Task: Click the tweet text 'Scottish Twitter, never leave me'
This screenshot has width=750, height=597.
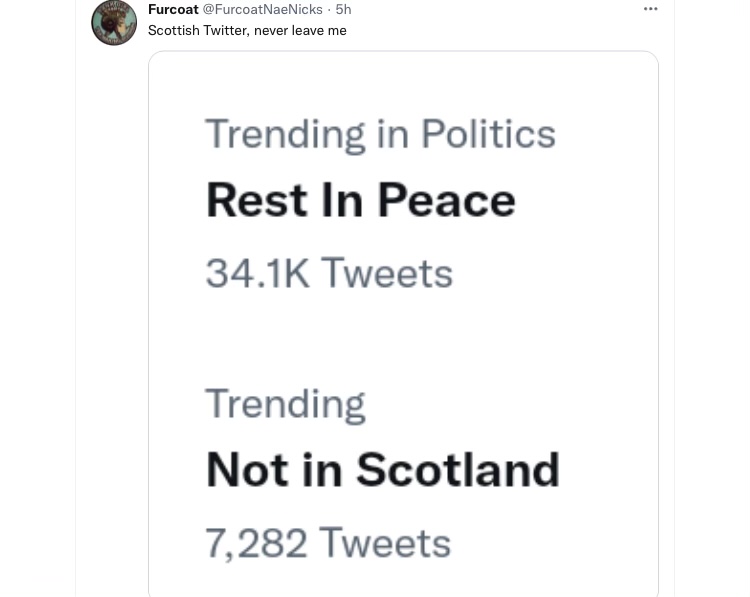Action: coord(247,30)
